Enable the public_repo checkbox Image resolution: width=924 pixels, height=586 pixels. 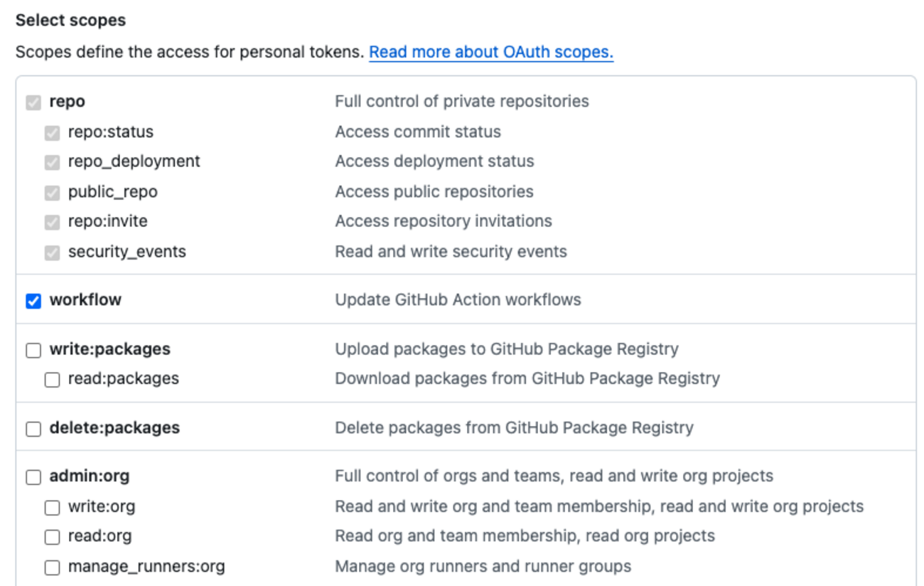(50, 191)
